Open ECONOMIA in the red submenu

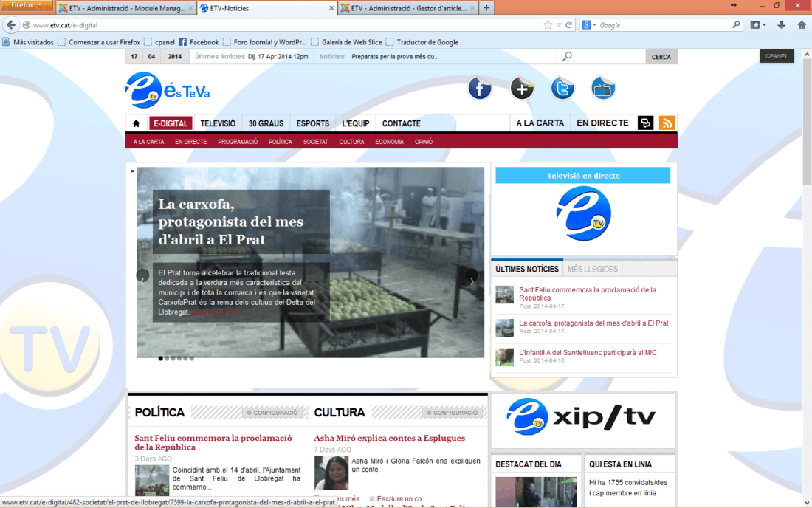(x=390, y=141)
